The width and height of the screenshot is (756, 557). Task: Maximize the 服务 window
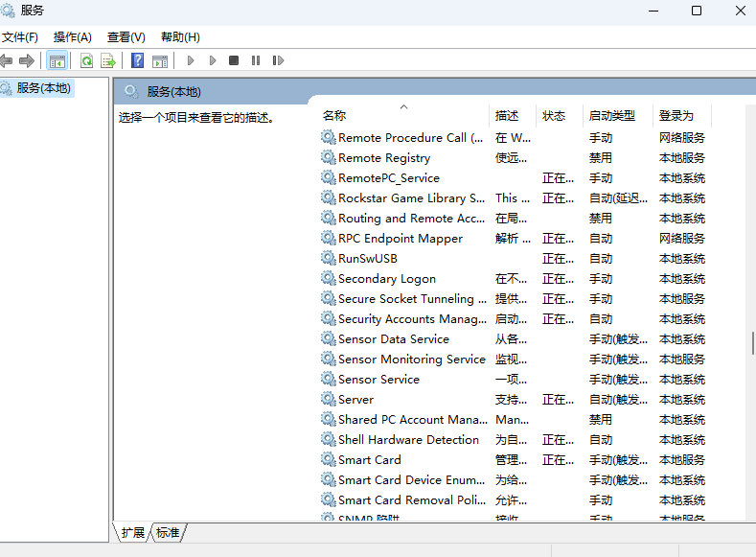pos(697,11)
